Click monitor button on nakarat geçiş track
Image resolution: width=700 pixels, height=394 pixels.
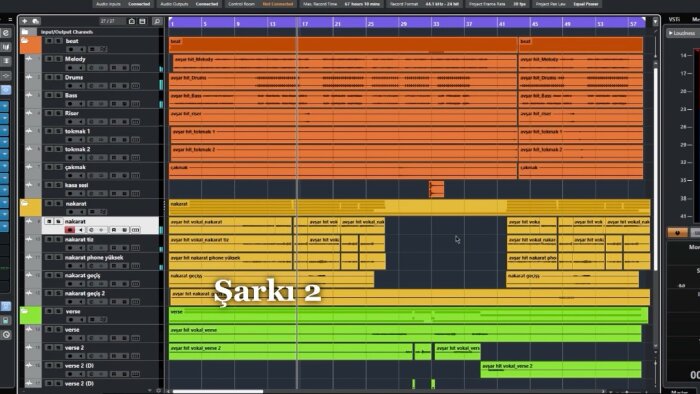point(81,284)
